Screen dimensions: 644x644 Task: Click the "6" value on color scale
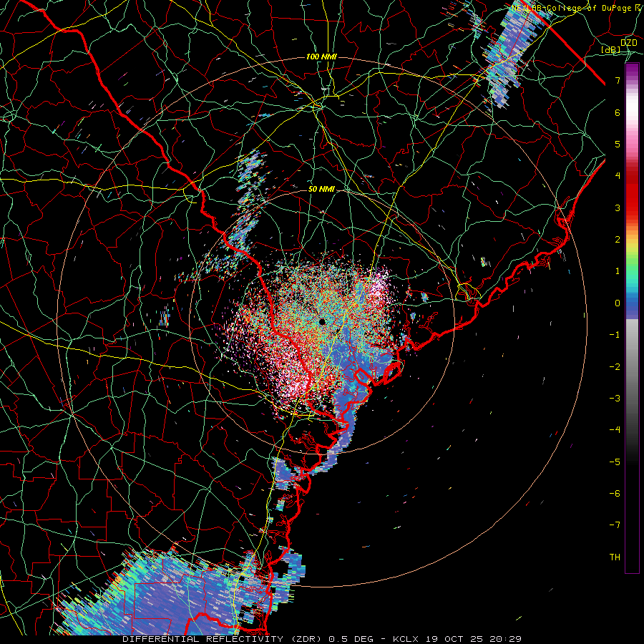(x=618, y=112)
